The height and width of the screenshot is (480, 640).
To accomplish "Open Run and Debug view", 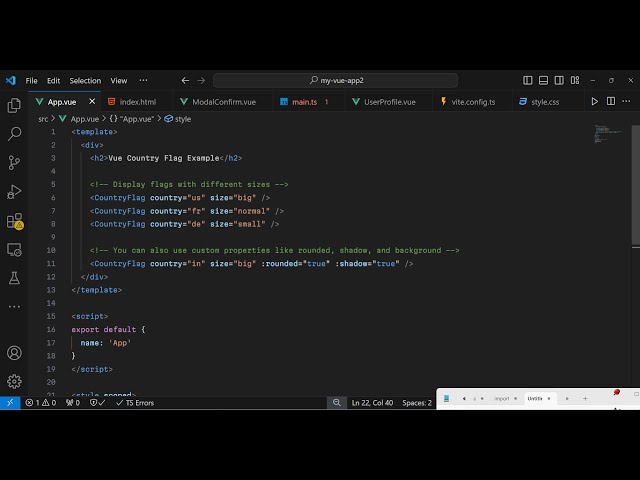I will pyautogui.click(x=14, y=191).
